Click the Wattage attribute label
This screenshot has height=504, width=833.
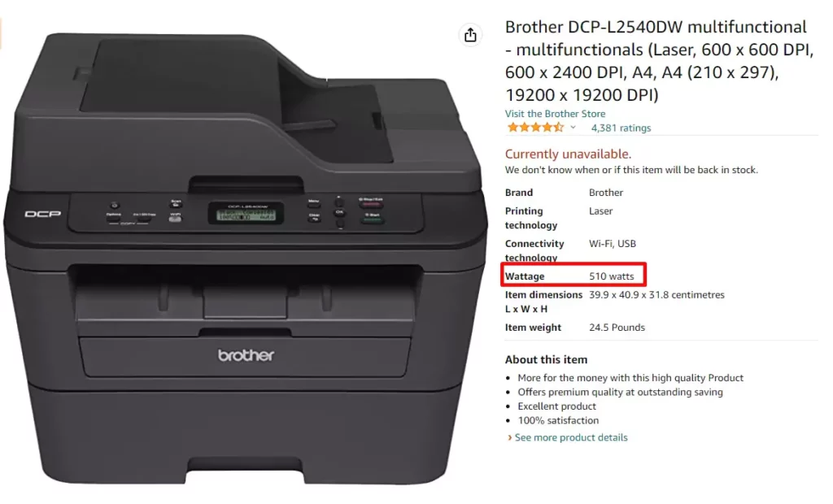525,276
